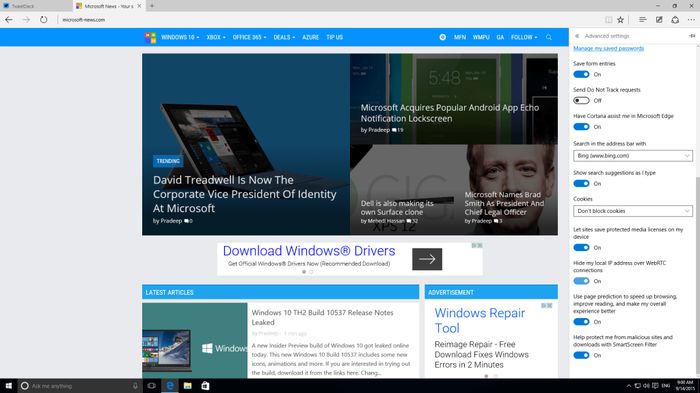Pin the Advanced settings pane

[x=692, y=36]
